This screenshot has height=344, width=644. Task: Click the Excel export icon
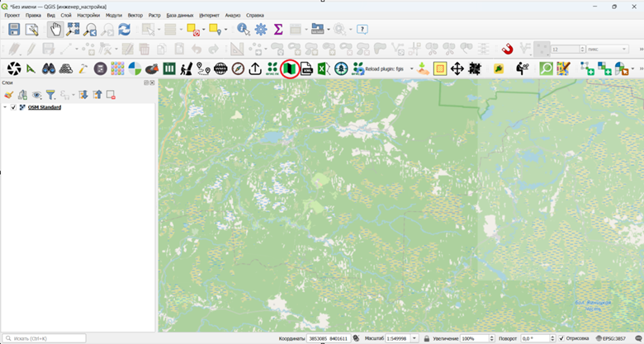(x=324, y=68)
